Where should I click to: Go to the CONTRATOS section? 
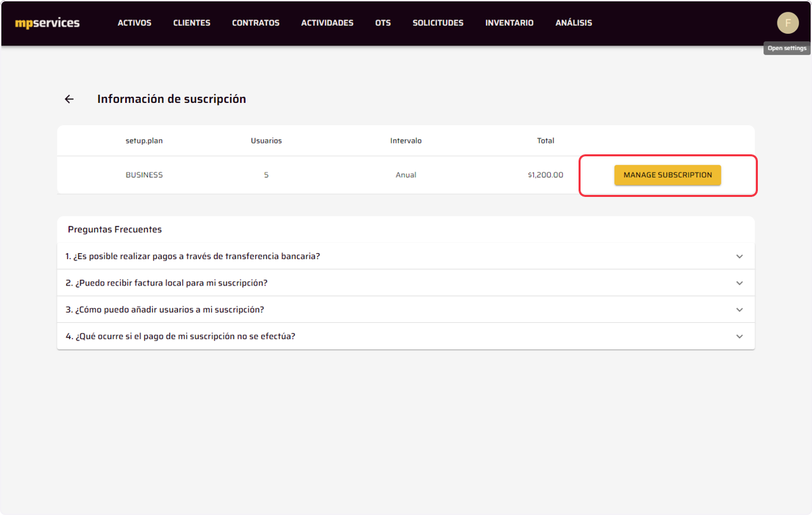coord(256,23)
